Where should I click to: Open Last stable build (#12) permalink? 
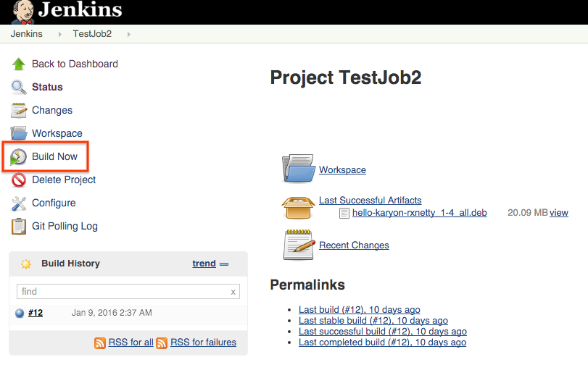click(x=373, y=321)
